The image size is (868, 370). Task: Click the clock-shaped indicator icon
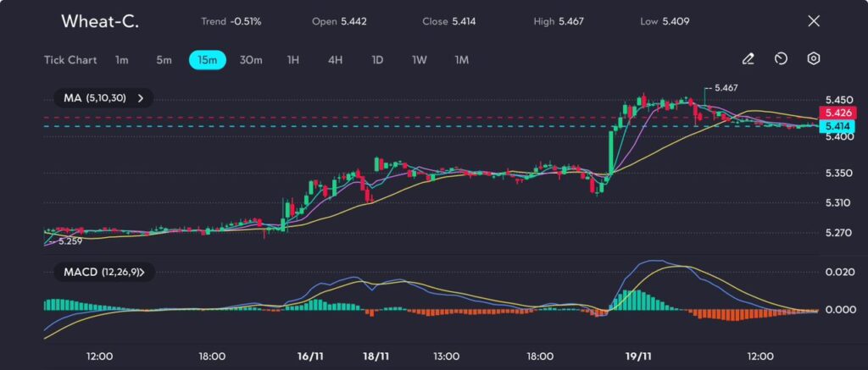point(781,59)
